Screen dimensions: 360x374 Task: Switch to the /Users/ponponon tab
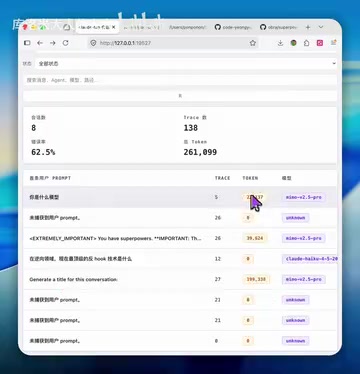(x=188, y=27)
